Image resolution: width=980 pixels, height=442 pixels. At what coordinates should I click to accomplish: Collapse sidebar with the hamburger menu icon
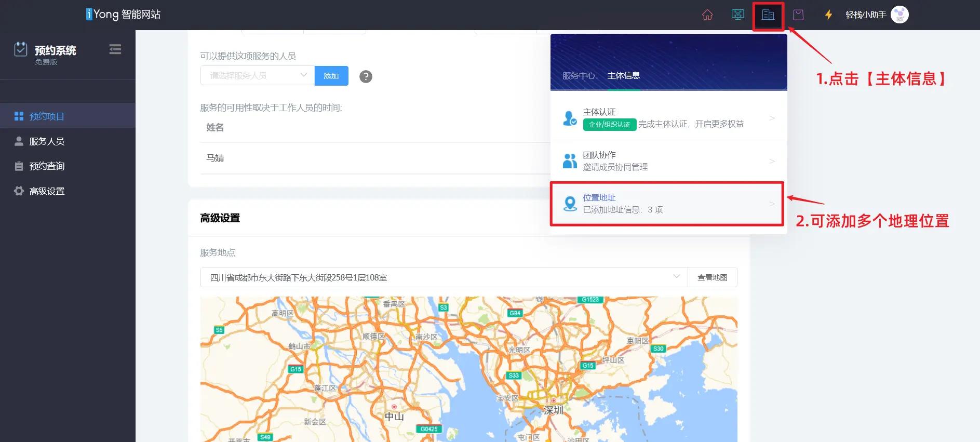tap(115, 49)
